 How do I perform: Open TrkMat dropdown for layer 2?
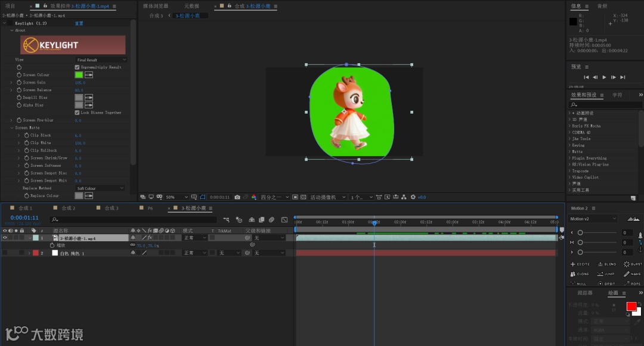[x=229, y=253]
